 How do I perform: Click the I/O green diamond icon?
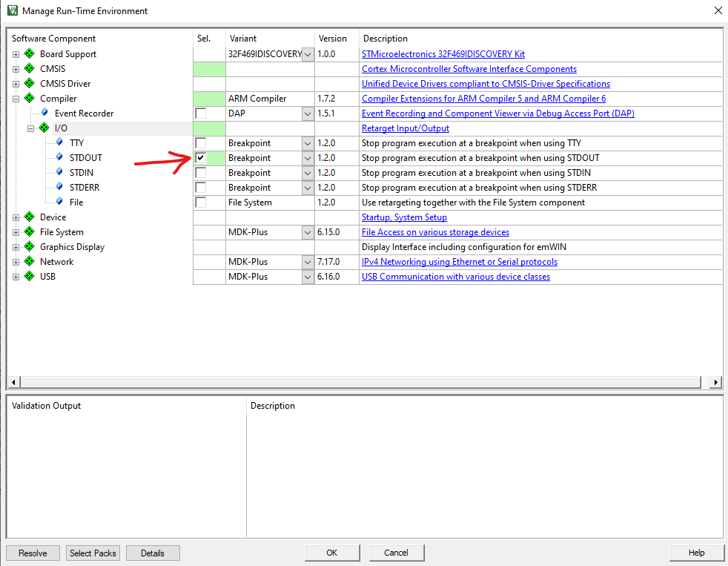(x=44, y=128)
